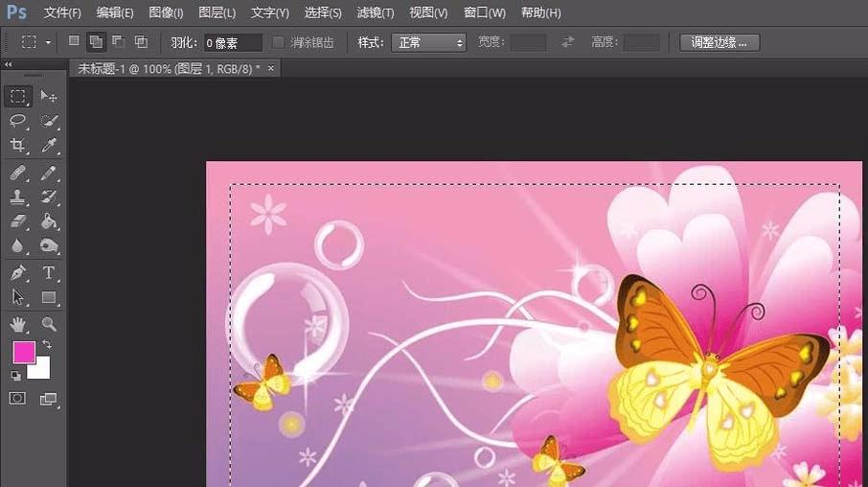Open the 图像(I) menu
The height and width of the screenshot is (487, 868).
tap(166, 12)
